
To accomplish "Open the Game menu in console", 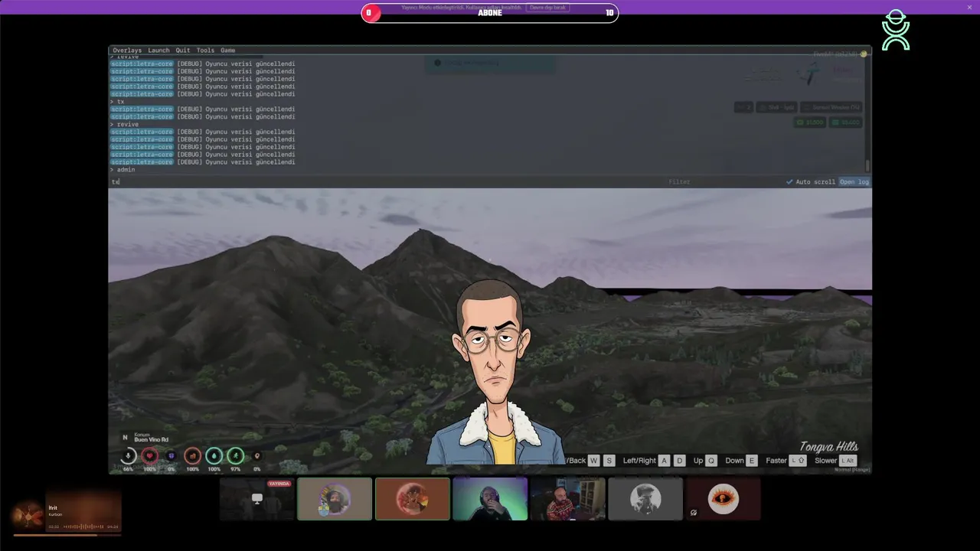I will (x=227, y=51).
